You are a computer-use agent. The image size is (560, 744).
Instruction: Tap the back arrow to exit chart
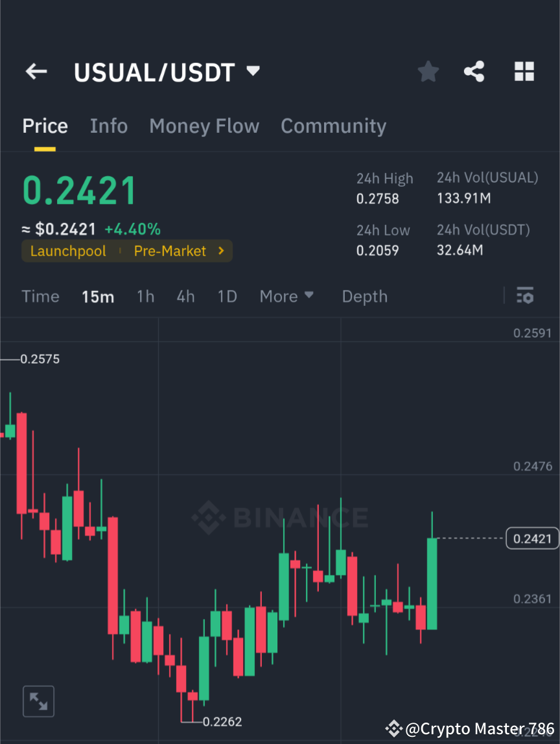coord(36,71)
